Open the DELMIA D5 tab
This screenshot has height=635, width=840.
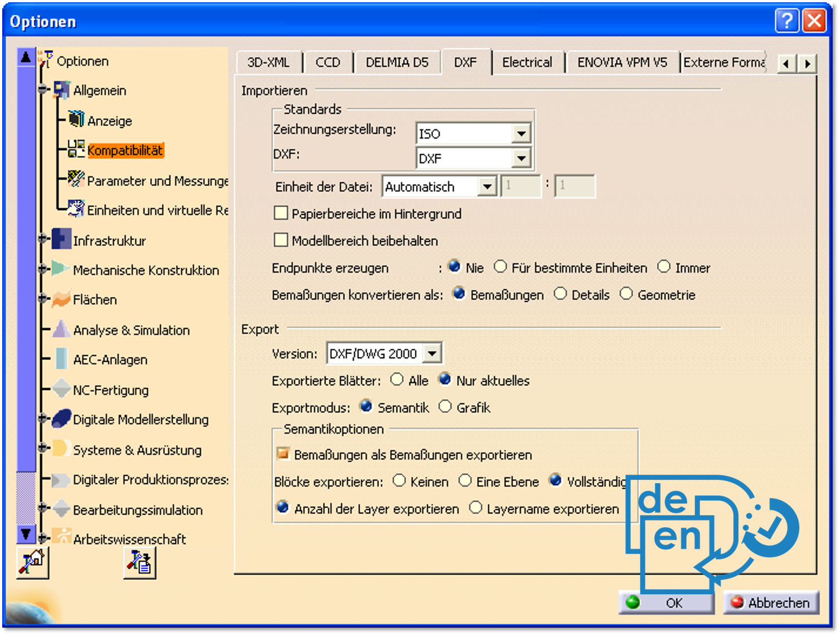[397, 62]
